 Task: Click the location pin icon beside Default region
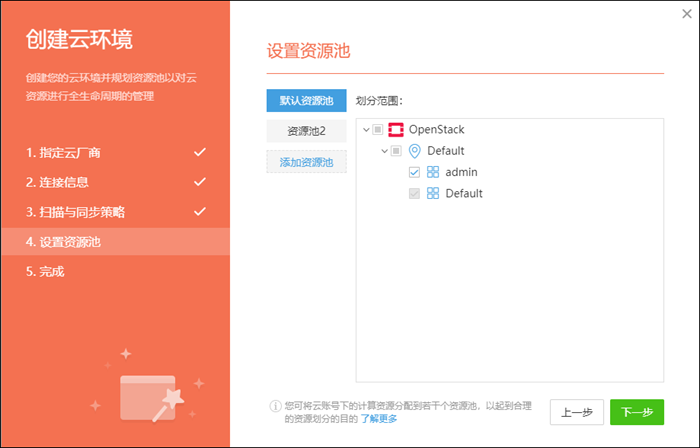click(415, 151)
